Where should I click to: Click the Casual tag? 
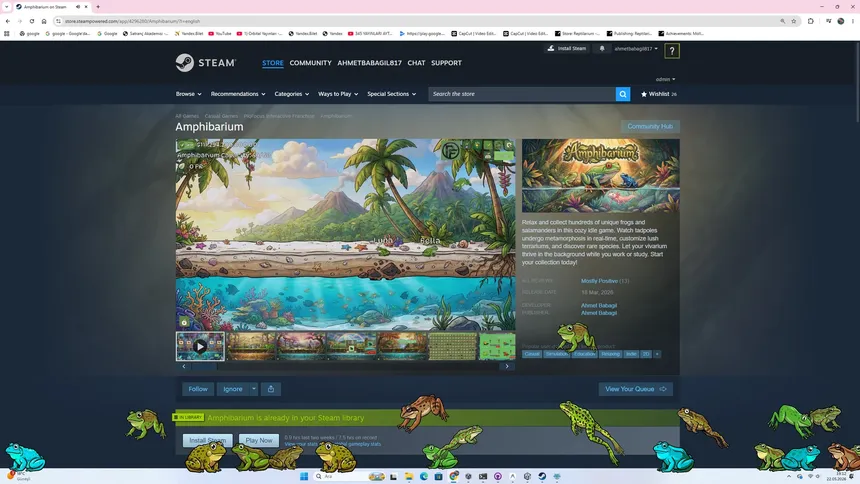click(x=531, y=354)
